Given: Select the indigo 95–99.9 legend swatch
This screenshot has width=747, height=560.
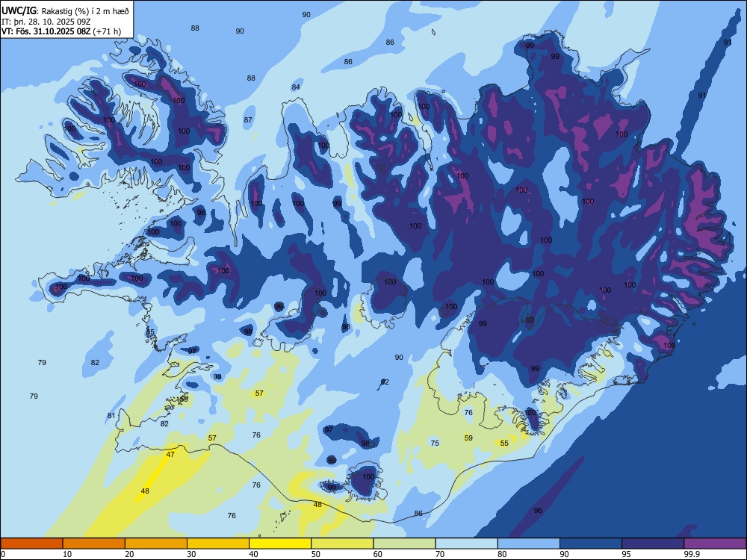Looking at the screenshot, I should point(653,544).
